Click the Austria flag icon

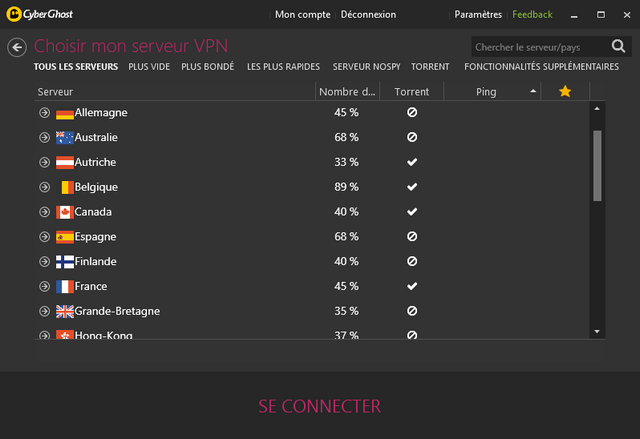pos(64,163)
